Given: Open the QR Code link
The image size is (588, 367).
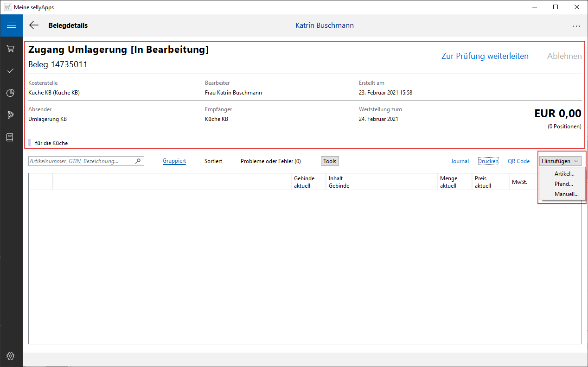Looking at the screenshot, I should click(x=518, y=161).
